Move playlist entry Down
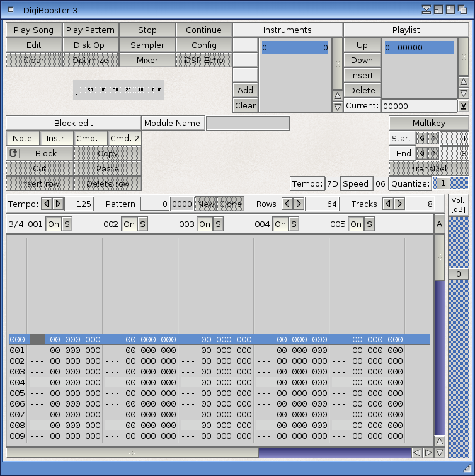This screenshot has width=475, height=476. 362,60
